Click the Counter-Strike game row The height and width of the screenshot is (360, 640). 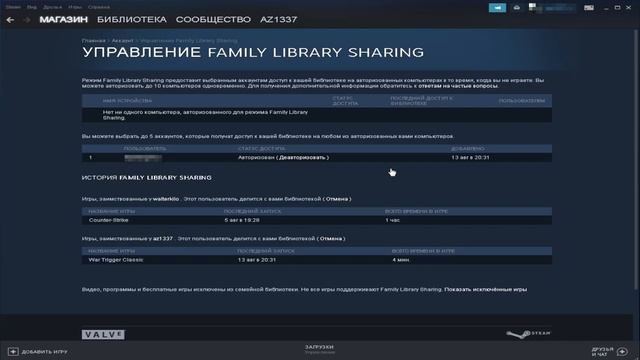click(317, 220)
